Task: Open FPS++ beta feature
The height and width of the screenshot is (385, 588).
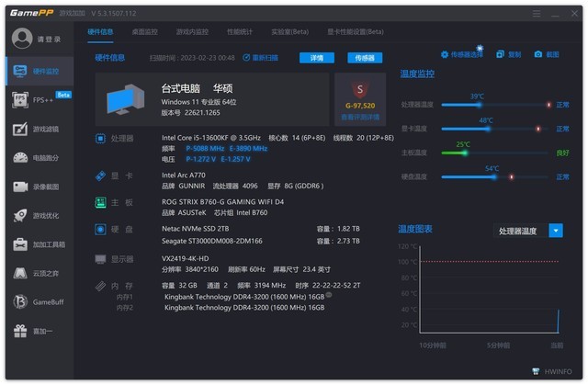Action: pyautogui.click(x=40, y=100)
